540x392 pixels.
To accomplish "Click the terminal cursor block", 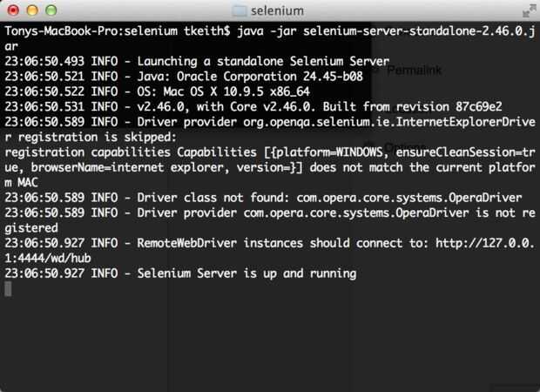I will pyautogui.click(x=8, y=288).
